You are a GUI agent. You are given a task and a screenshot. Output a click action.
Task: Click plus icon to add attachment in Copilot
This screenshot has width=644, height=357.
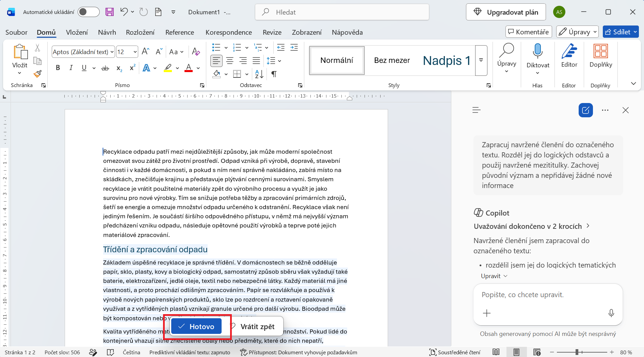pyautogui.click(x=487, y=313)
